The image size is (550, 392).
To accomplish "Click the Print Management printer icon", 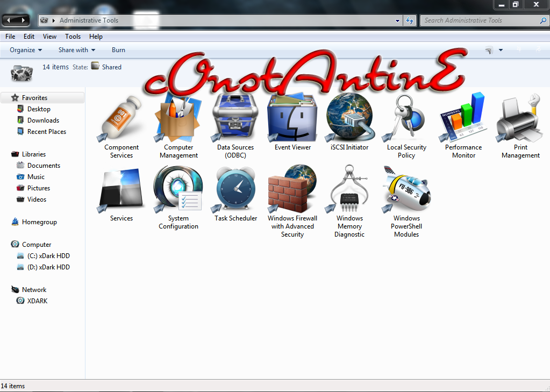I will pos(520,118).
